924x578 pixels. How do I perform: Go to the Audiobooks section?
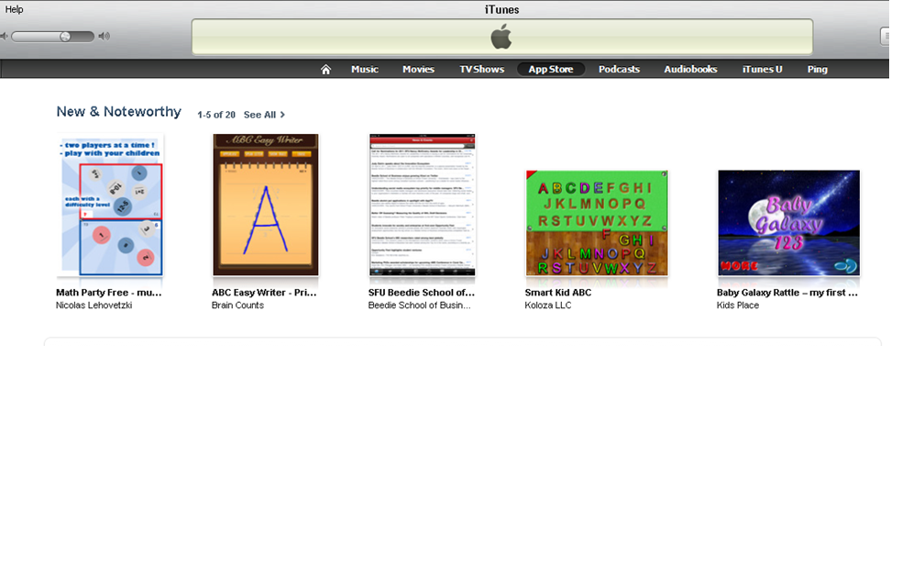690,69
